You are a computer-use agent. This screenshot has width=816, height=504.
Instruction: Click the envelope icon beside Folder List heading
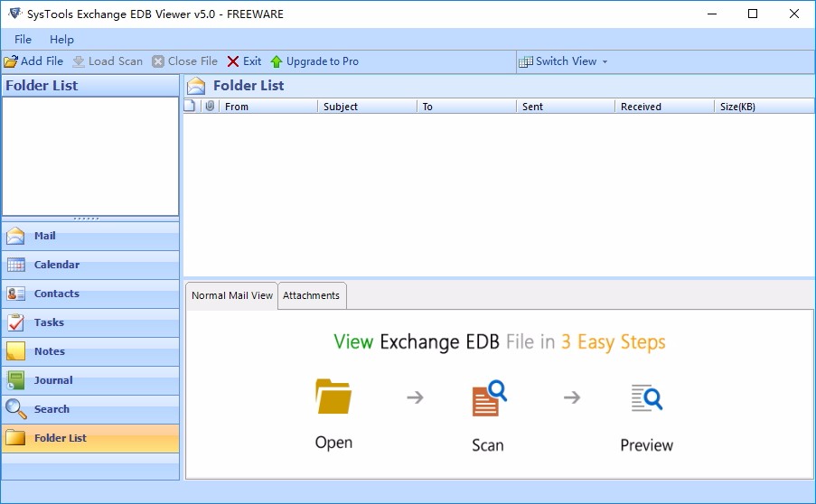pyautogui.click(x=196, y=86)
